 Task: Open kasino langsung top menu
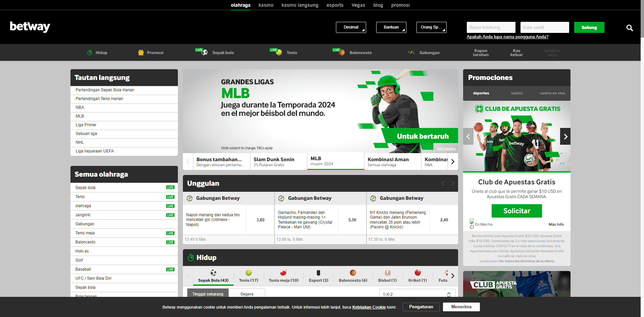[x=300, y=5]
